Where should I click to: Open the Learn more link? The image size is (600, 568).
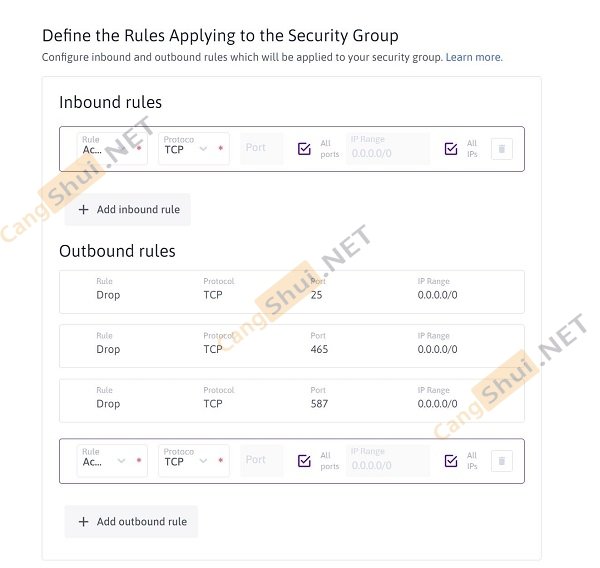click(474, 57)
